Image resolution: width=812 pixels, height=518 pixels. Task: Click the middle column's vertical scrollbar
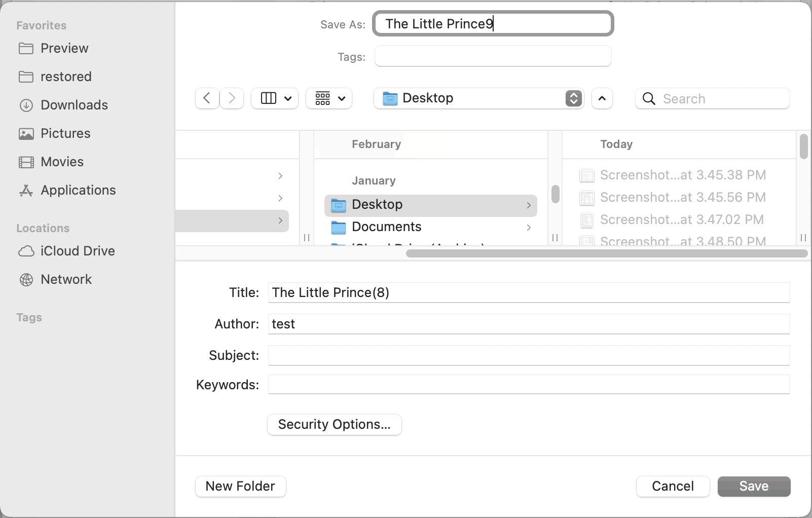pos(556,194)
